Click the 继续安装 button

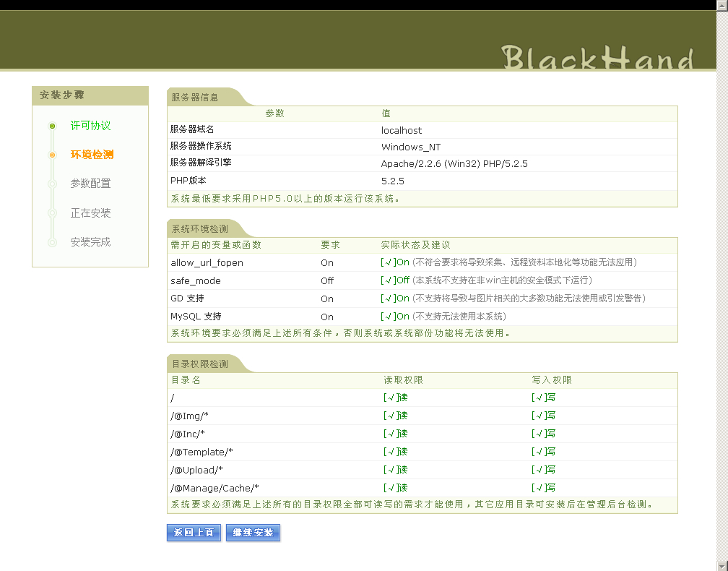[x=253, y=533]
